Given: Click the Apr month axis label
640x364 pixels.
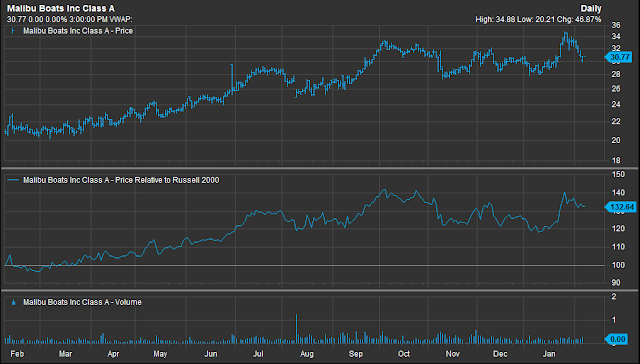Looking at the screenshot, I should pos(113,354).
